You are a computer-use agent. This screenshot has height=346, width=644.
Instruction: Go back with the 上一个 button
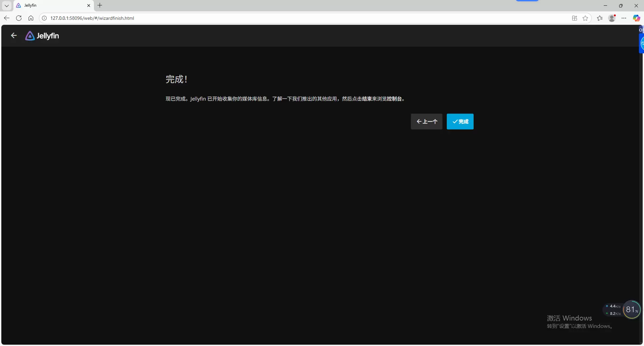pos(426,122)
